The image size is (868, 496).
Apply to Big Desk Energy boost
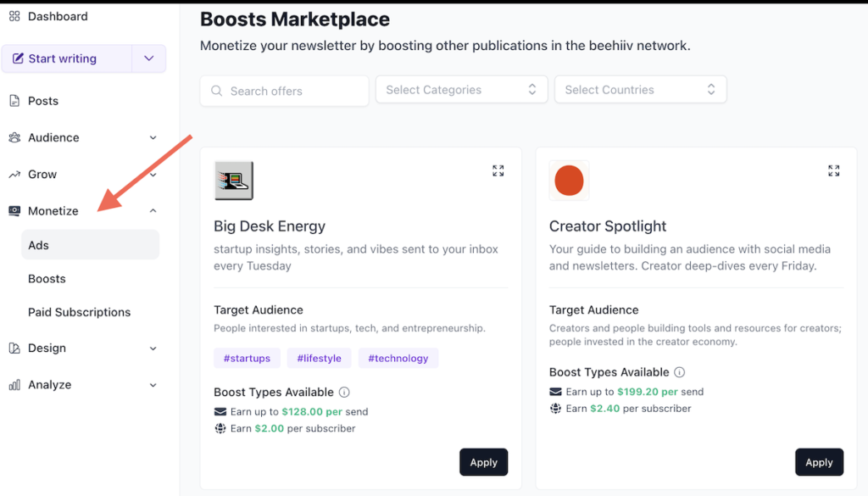point(484,462)
